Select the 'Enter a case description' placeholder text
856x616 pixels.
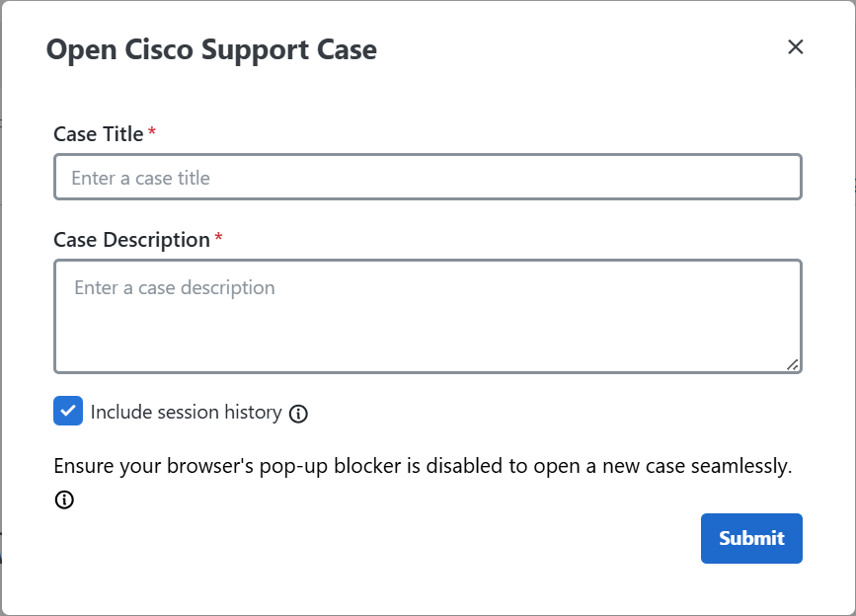pos(175,287)
